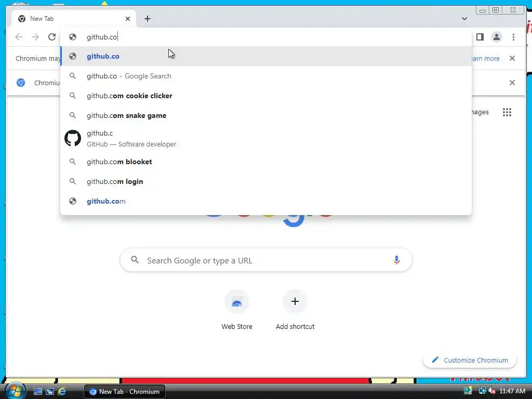Click the network tray icon
This screenshot has width=532, height=399.
pos(482,391)
